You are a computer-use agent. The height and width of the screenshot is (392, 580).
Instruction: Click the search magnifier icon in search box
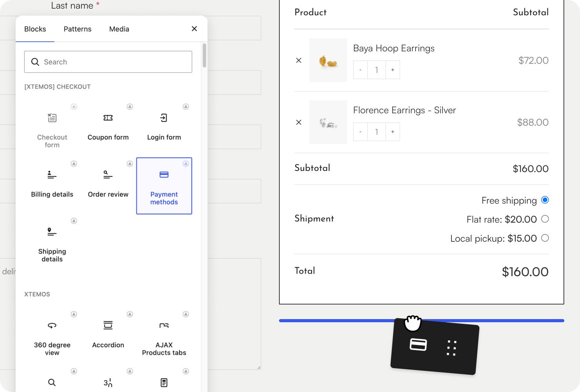point(35,62)
